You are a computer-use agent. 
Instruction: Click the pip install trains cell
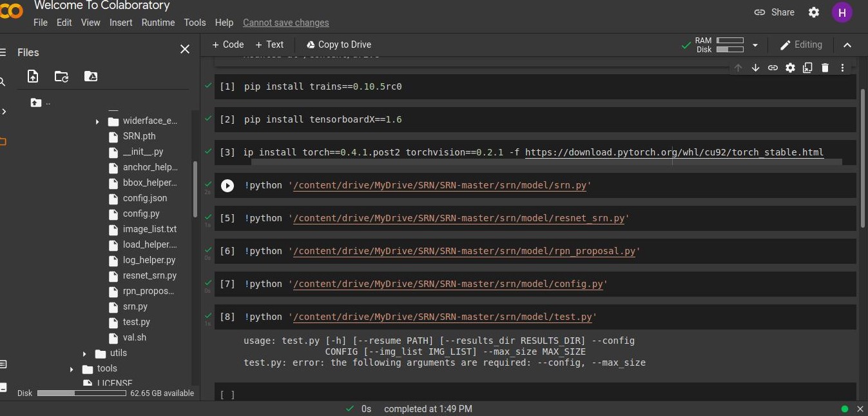click(535, 86)
